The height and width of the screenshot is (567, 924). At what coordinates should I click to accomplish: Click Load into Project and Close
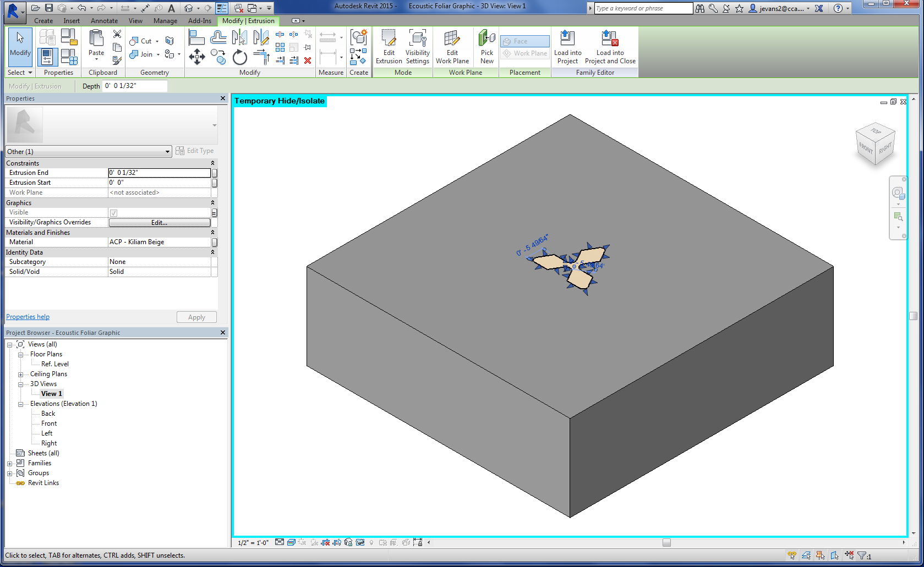click(x=609, y=46)
